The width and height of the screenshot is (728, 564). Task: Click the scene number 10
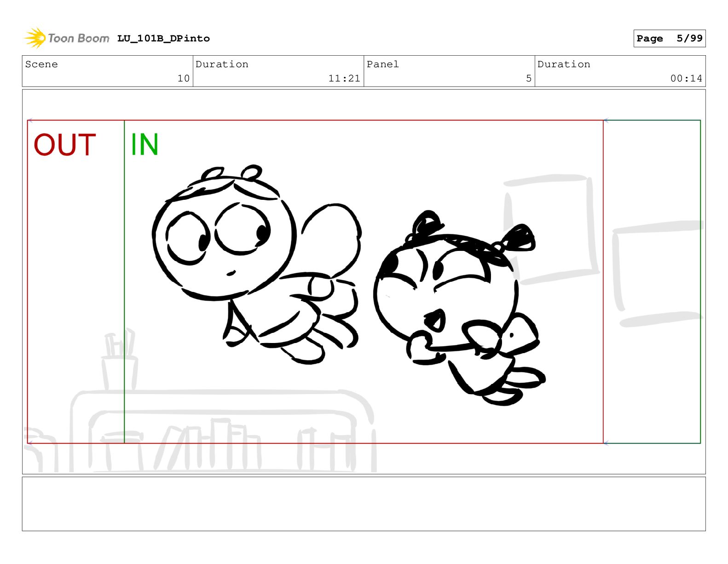pyautogui.click(x=184, y=78)
